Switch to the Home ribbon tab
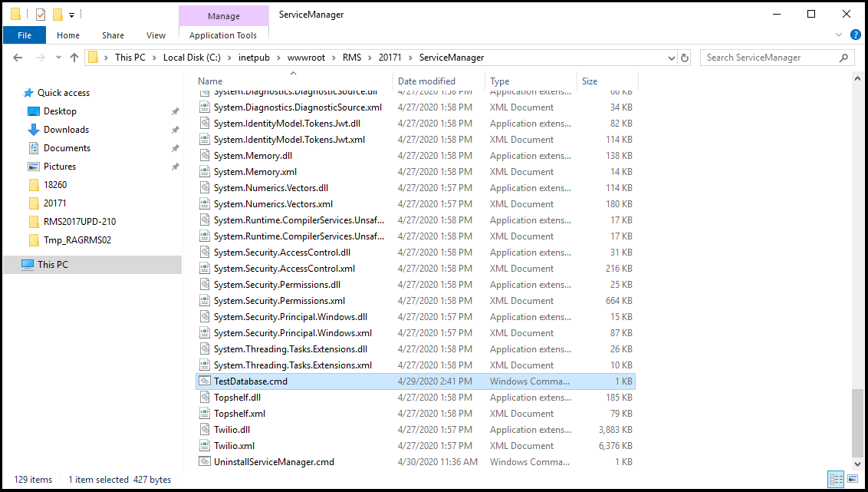868x492 pixels. point(68,35)
